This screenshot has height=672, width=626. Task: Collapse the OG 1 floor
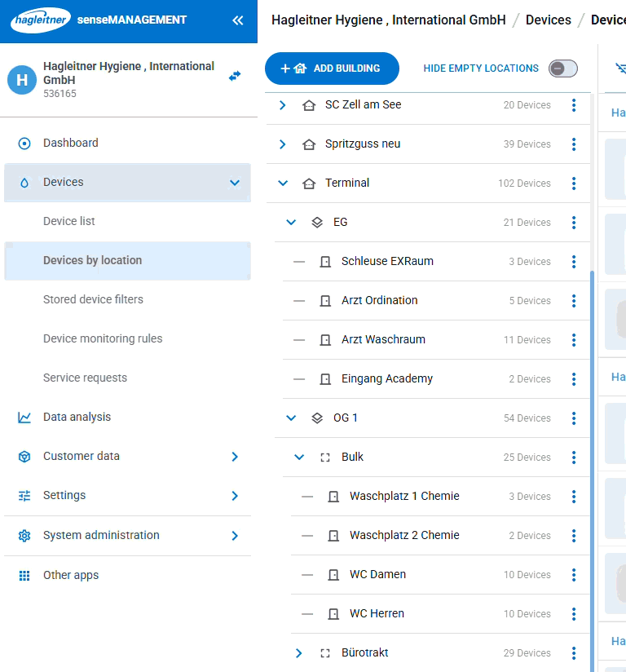[x=291, y=418]
